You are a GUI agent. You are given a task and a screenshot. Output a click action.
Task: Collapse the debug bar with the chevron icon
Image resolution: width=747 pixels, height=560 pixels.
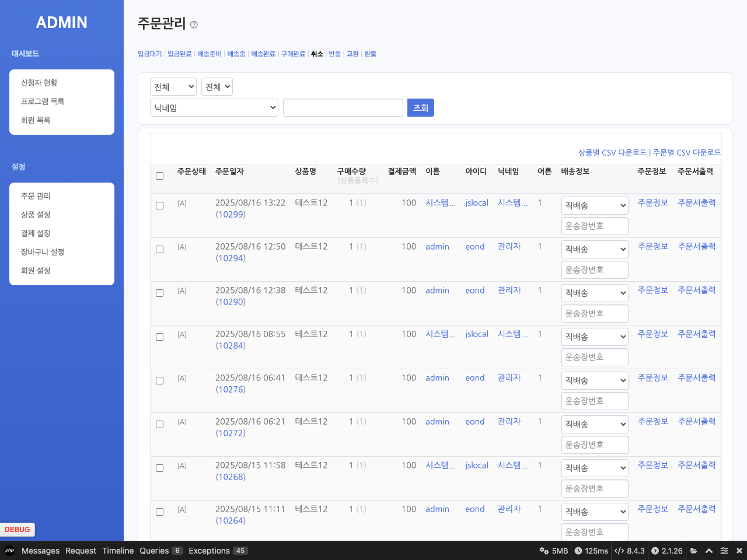709,551
